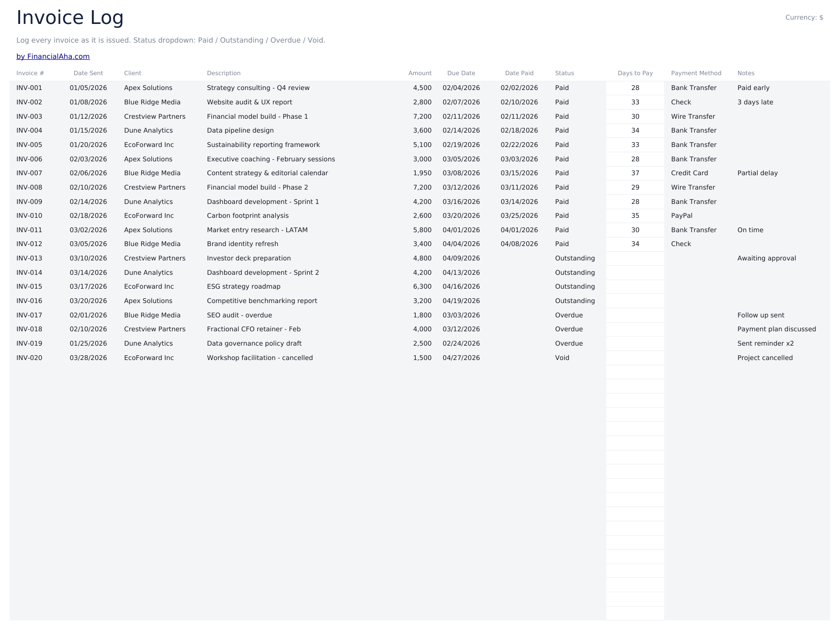Select the Awaiting approval note
840x630 pixels.
point(767,259)
